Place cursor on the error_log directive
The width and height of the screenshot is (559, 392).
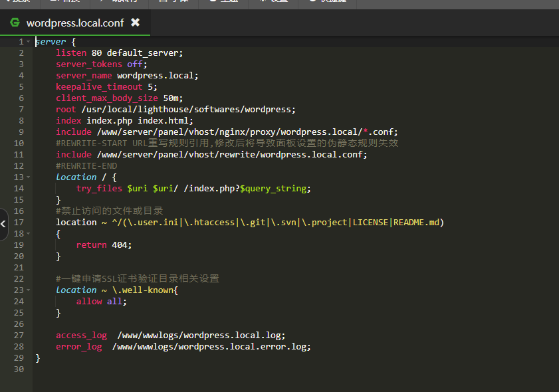(x=78, y=347)
